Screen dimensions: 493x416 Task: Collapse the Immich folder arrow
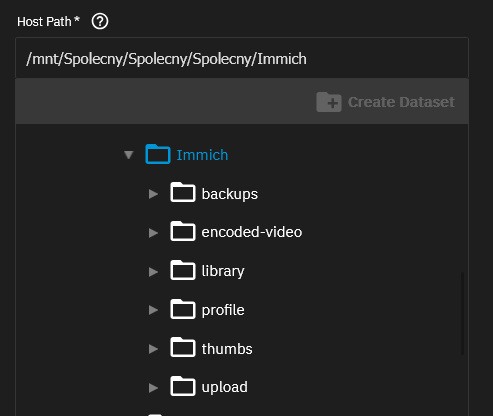pos(129,155)
